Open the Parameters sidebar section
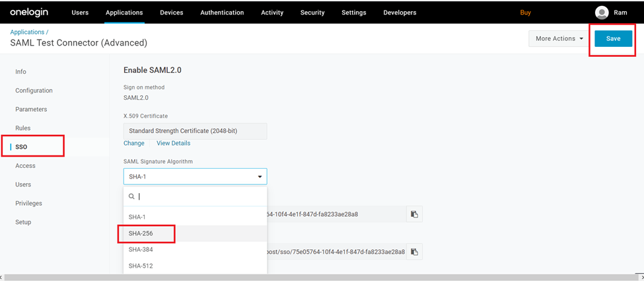Image resolution: width=644 pixels, height=281 pixels. [31, 109]
